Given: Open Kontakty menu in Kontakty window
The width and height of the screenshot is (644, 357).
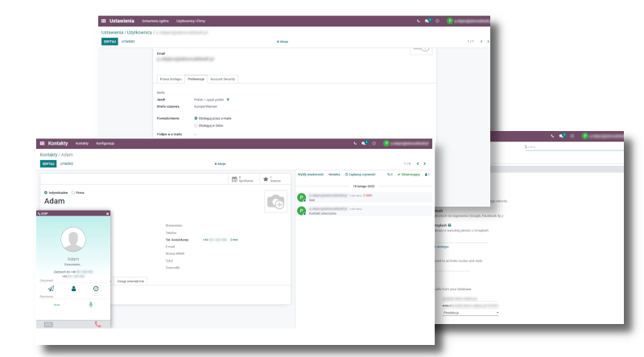Looking at the screenshot, I should pos(82,143).
